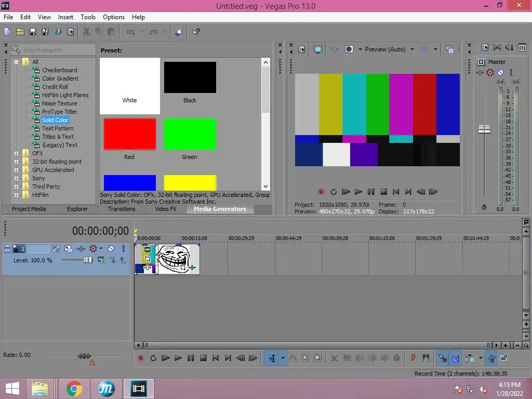Adjust the Master volume fader
The height and width of the screenshot is (399, 532).
coord(484,129)
